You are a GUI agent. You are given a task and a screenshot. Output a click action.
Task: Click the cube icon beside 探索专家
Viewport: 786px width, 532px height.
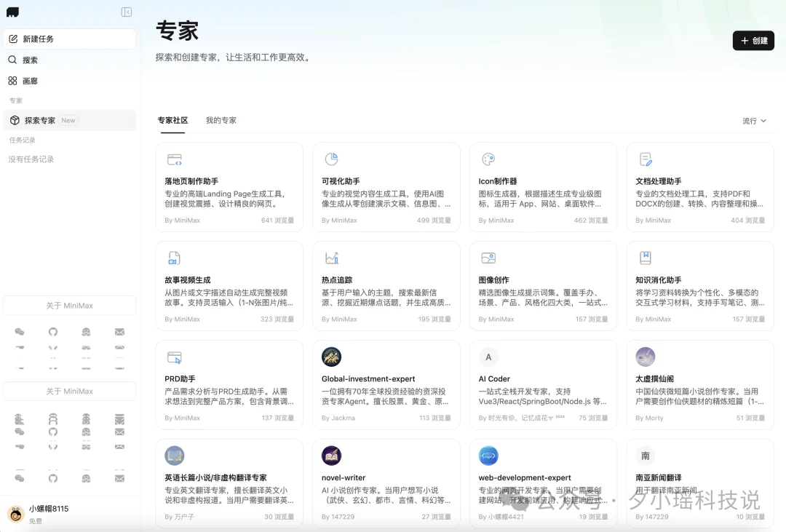(15, 119)
